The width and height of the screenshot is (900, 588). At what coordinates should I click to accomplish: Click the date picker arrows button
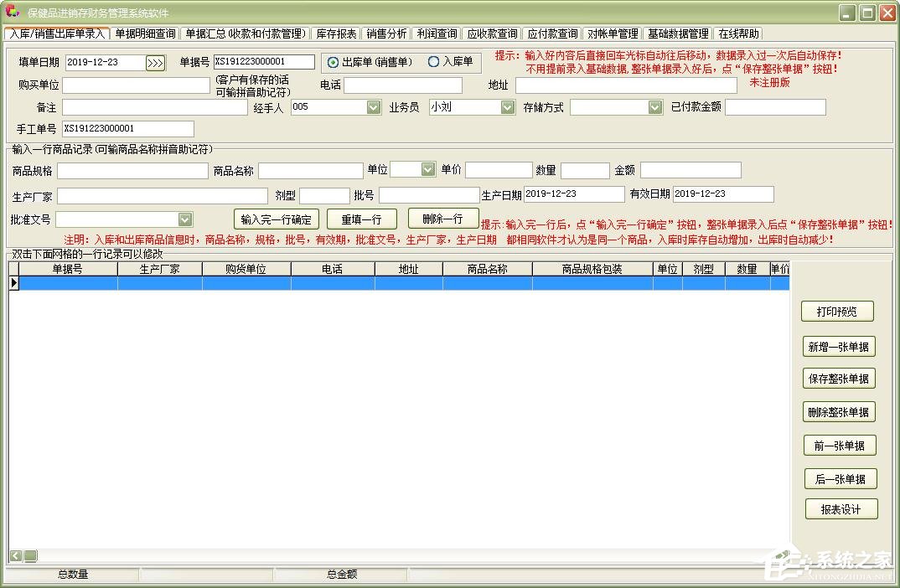point(156,63)
